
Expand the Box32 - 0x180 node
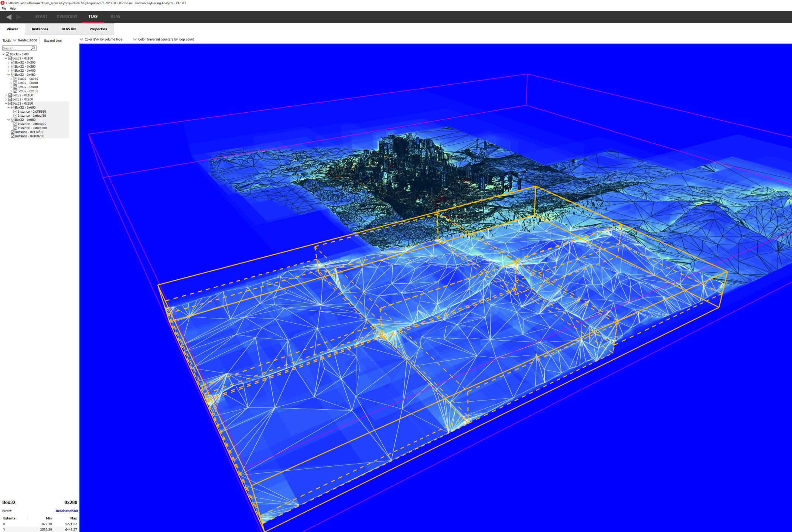pyautogui.click(x=6, y=95)
